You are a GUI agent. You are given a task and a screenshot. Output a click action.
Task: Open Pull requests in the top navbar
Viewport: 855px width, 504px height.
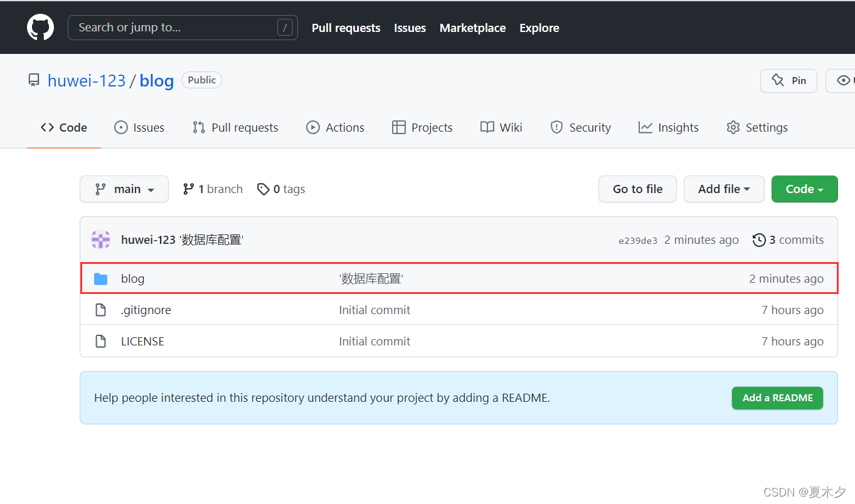(346, 28)
